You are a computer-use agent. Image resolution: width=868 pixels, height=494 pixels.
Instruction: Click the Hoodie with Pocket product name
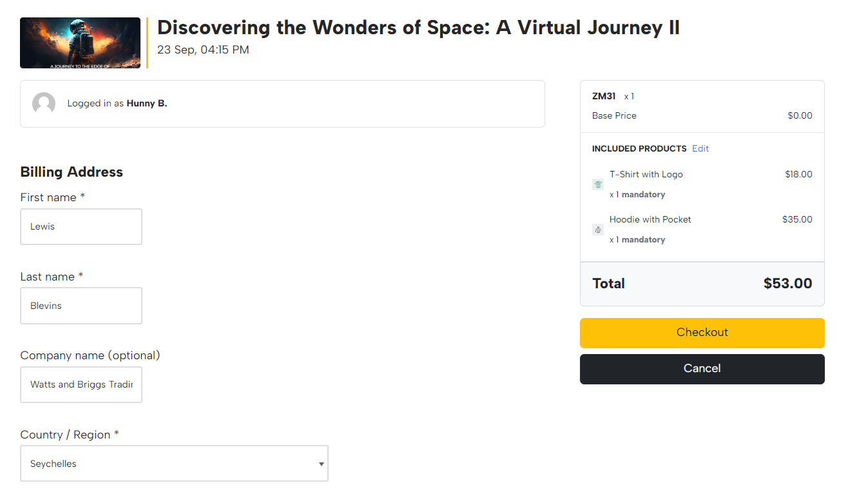pyautogui.click(x=650, y=219)
